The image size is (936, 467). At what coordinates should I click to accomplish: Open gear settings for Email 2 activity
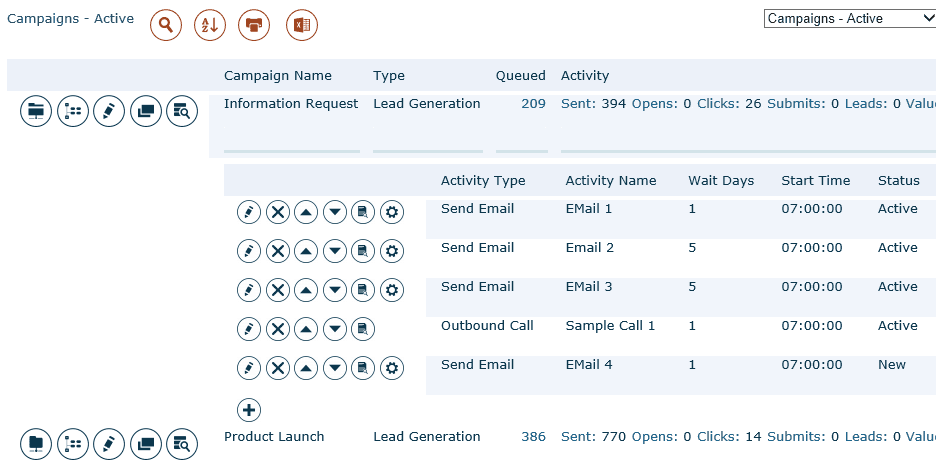coord(392,251)
